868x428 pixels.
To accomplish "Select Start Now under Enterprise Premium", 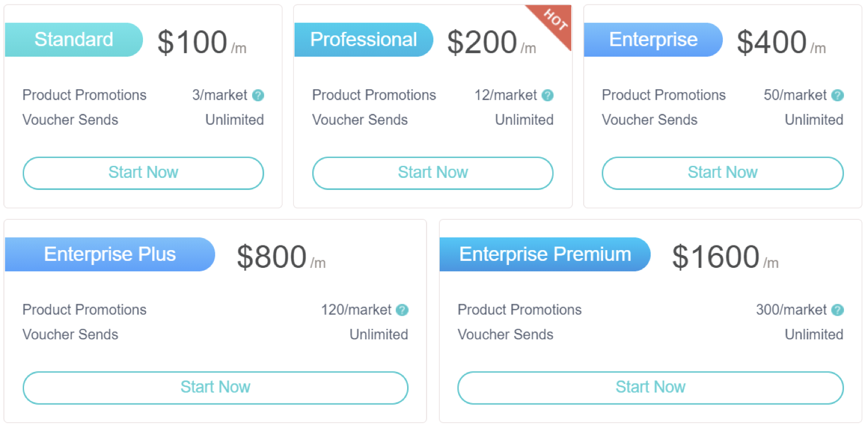I will point(651,387).
